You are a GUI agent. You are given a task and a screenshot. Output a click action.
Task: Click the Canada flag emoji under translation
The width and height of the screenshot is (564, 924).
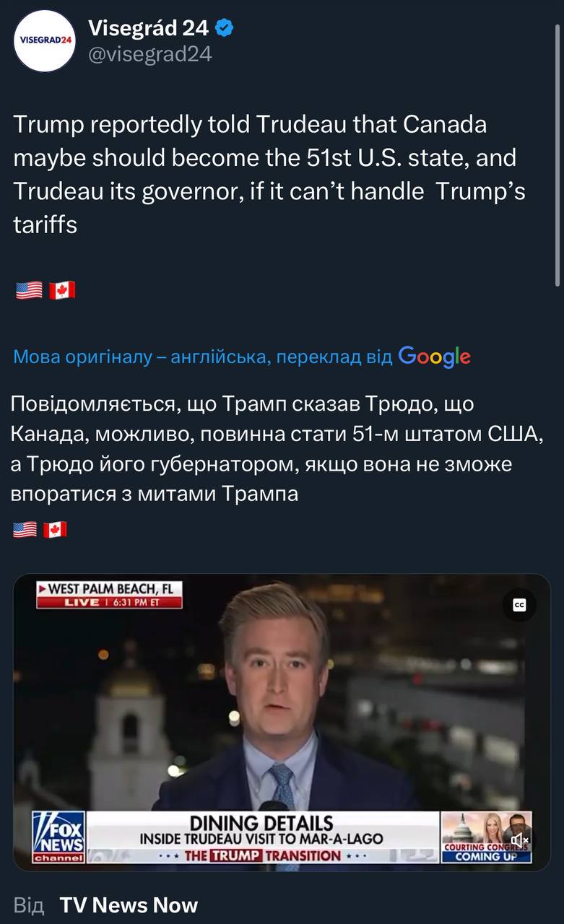[55, 530]
